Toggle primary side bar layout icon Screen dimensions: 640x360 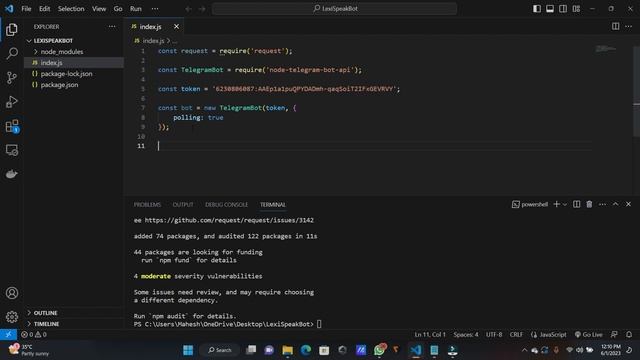click(x=537, y=9)
